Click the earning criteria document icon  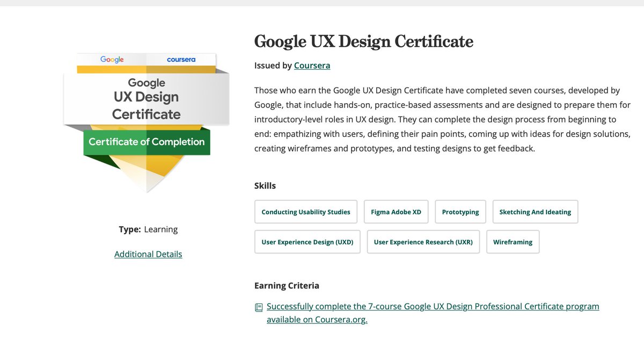[259, 307]
